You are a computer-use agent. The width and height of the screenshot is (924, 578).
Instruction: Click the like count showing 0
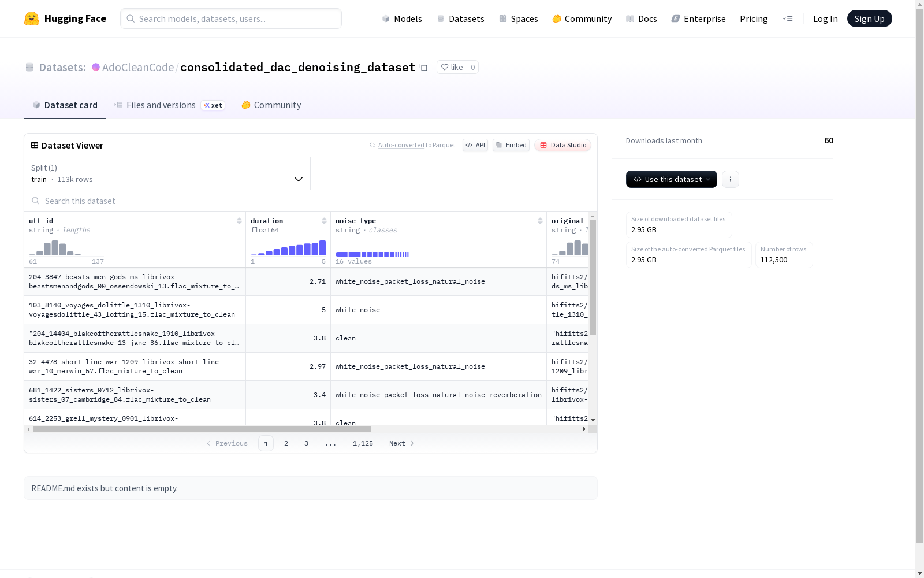(472, 67)
